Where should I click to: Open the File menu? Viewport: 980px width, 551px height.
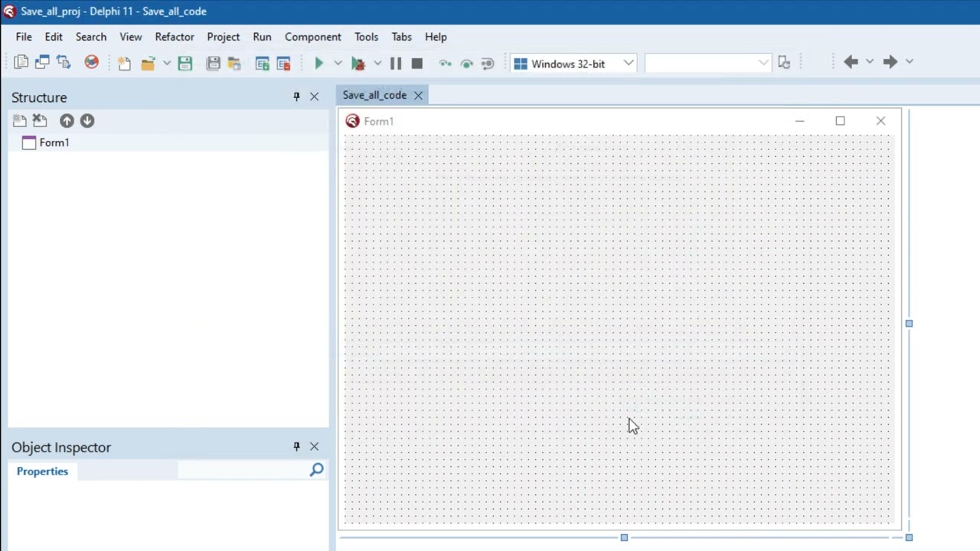pos(24,37)
